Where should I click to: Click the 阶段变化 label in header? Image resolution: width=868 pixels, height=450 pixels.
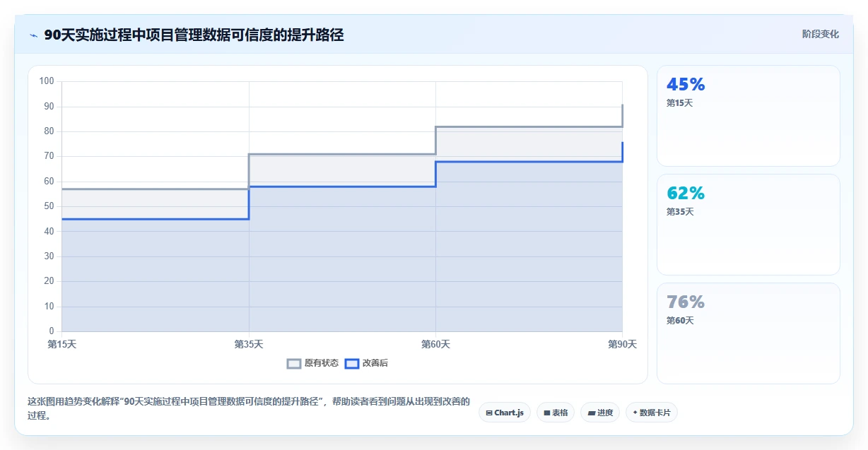[821, 34]
